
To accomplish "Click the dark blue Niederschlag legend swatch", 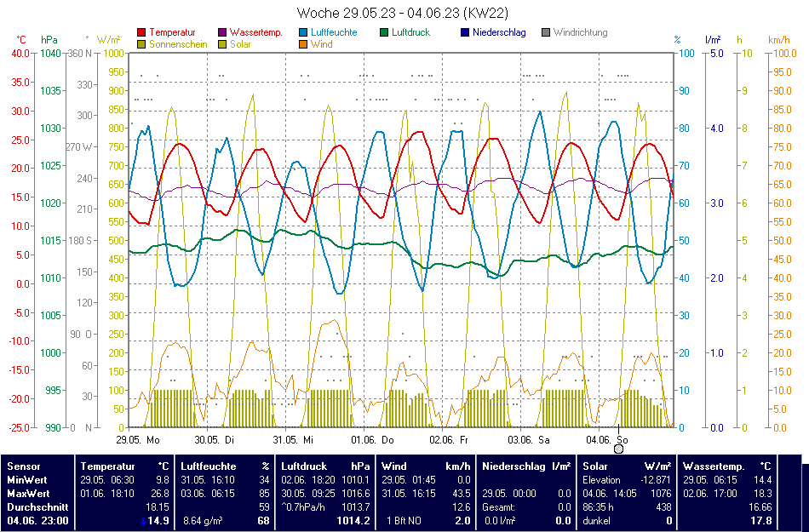I will [x=465, y=32].
